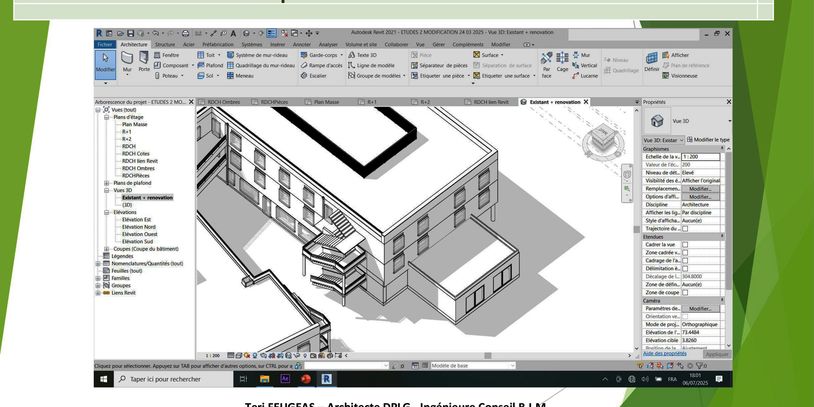Open the Aide des propriétés link

pos(664,354)
